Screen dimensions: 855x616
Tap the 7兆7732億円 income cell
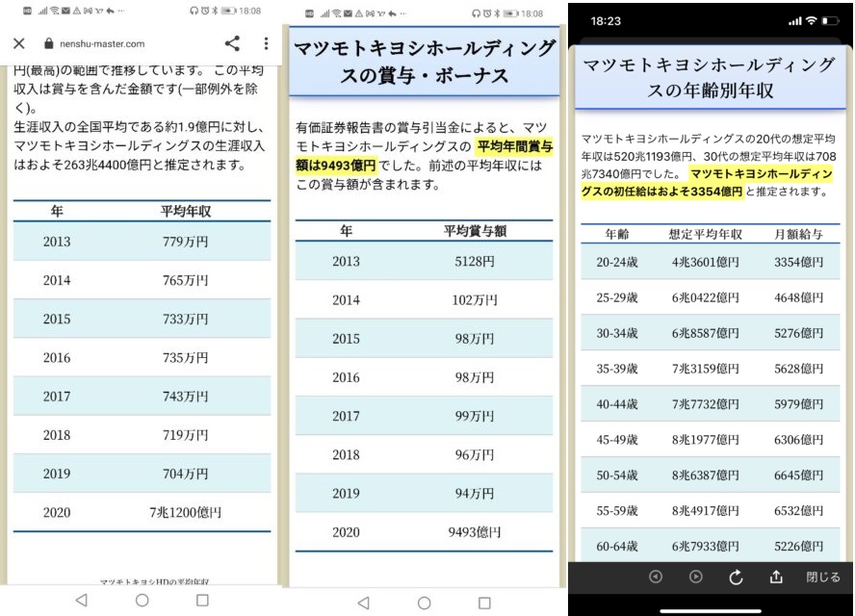point(706,404)
